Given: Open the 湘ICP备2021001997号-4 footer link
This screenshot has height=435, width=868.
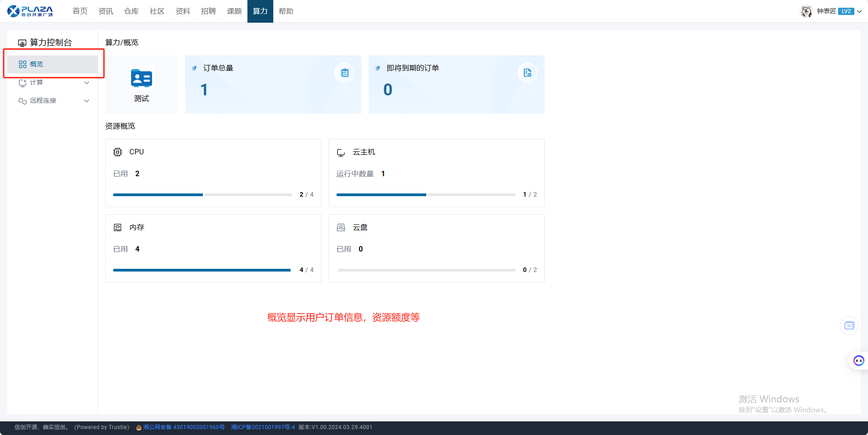Looking at the screenshot, I should coord(263,427).
